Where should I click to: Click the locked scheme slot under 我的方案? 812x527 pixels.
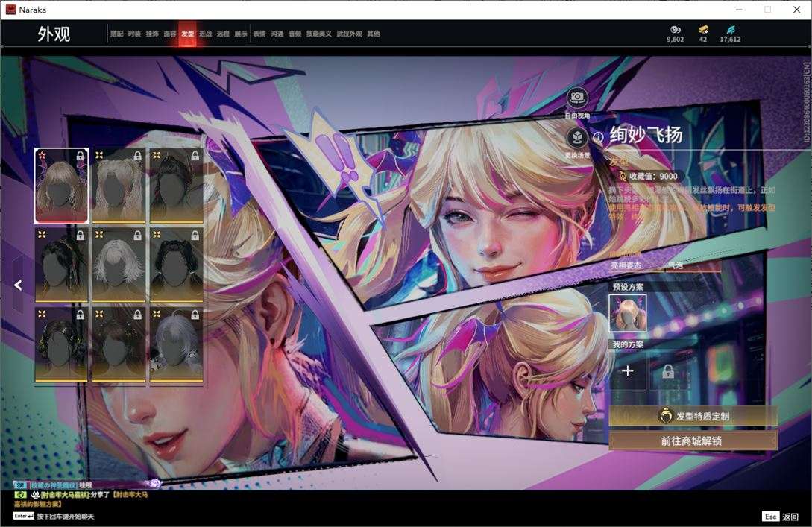[668, 371]
